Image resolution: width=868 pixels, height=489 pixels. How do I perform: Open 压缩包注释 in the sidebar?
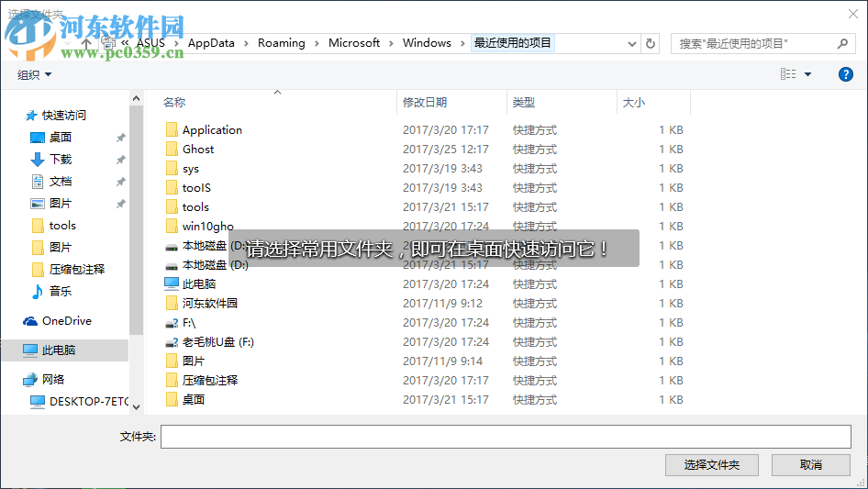[68, 269]
